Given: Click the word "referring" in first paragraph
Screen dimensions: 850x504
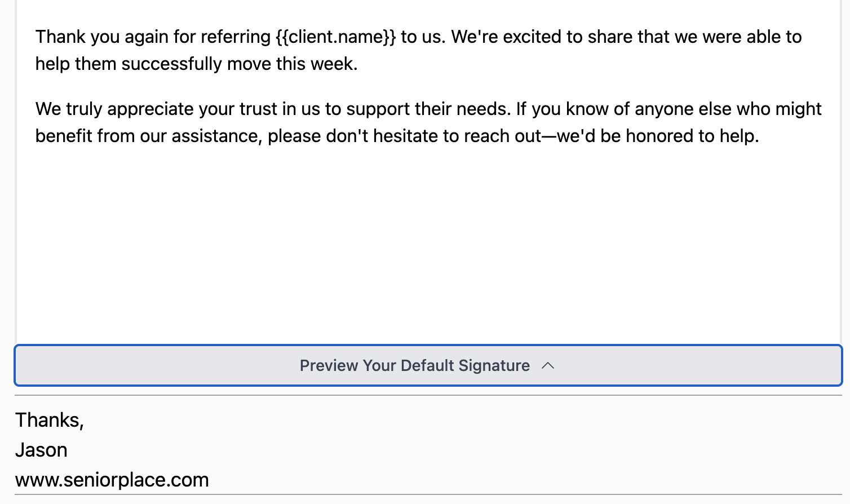Looking at the screenshot, I should (x=236, y=37).
